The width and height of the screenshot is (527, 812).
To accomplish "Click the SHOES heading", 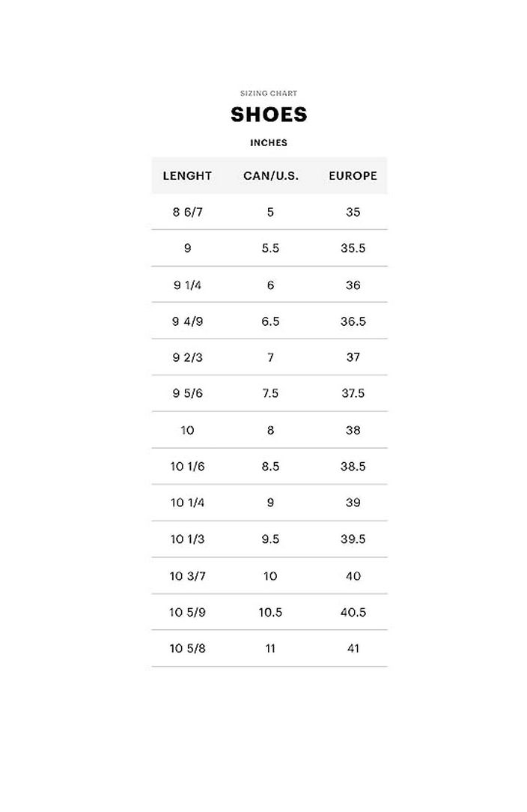I will [269, 115].
